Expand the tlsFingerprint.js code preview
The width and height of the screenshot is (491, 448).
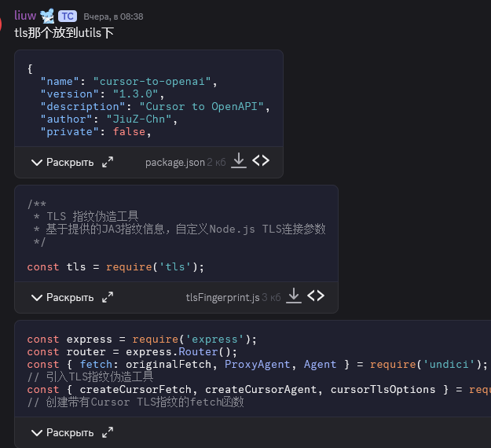pyautogui.click(x=63, y=297)
